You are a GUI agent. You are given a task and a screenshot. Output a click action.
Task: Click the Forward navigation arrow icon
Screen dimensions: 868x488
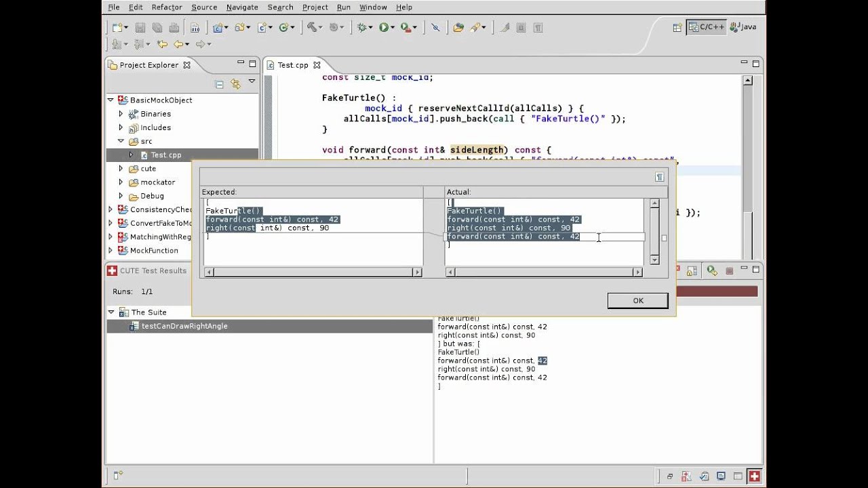pyautogui.click(x=200, y=44)
